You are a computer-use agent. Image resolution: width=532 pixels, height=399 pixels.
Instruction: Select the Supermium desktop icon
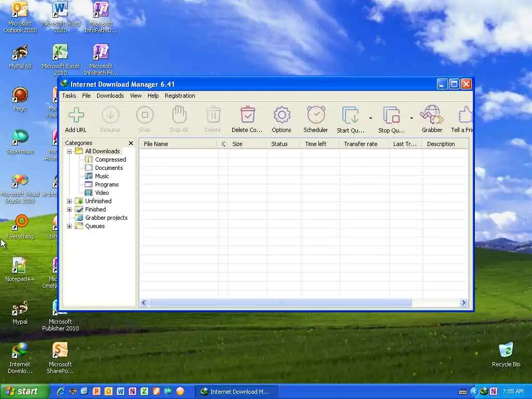coord(20,142)
